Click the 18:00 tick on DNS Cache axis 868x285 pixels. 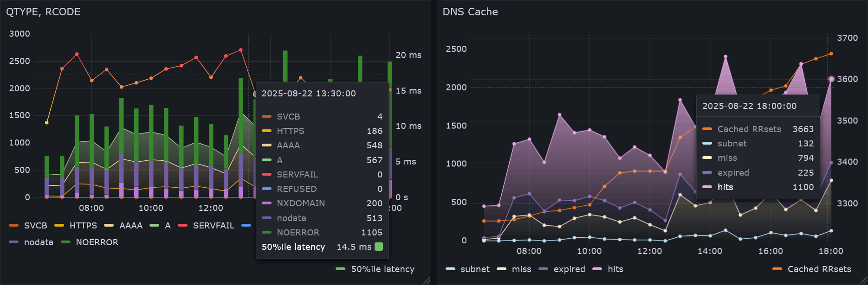[830, 251]
